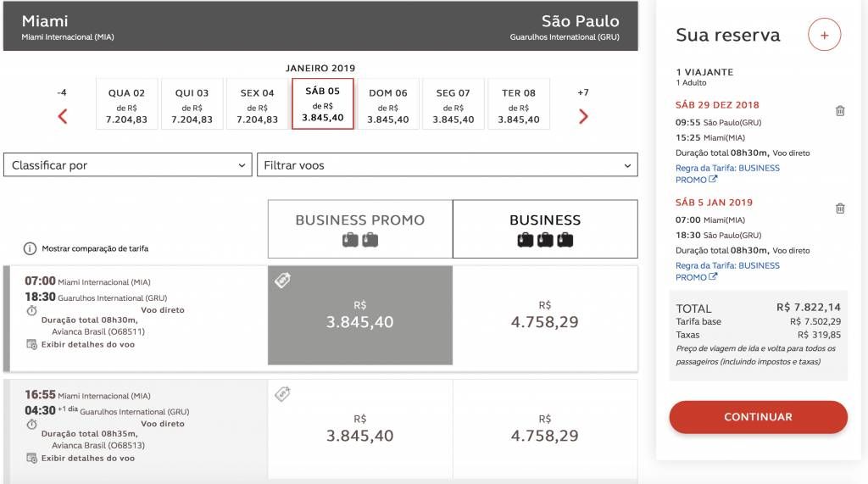Click the BUSINESS fare column header
Viewport: 868px width, 484px height.
pyautogui.click(x=545, y=229)
